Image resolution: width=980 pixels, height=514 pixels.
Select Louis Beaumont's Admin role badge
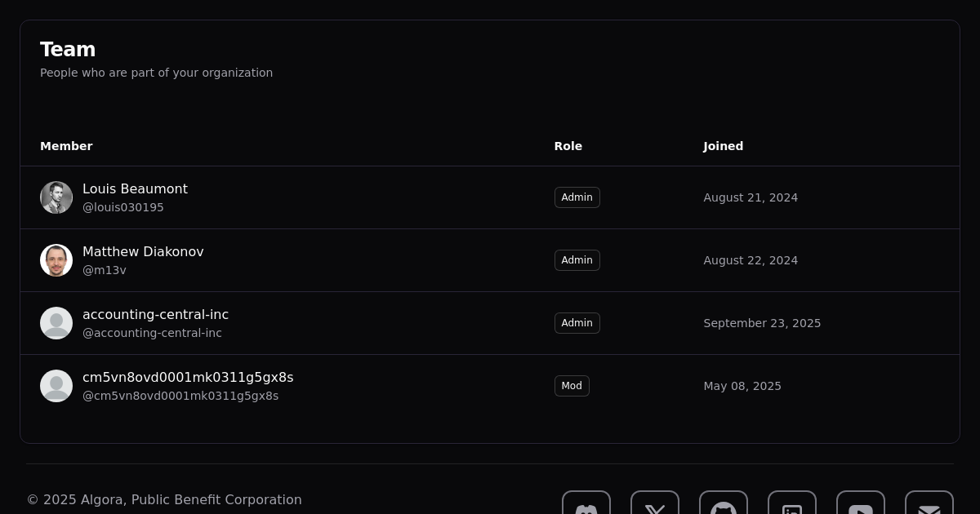click(x=577, y=197)
